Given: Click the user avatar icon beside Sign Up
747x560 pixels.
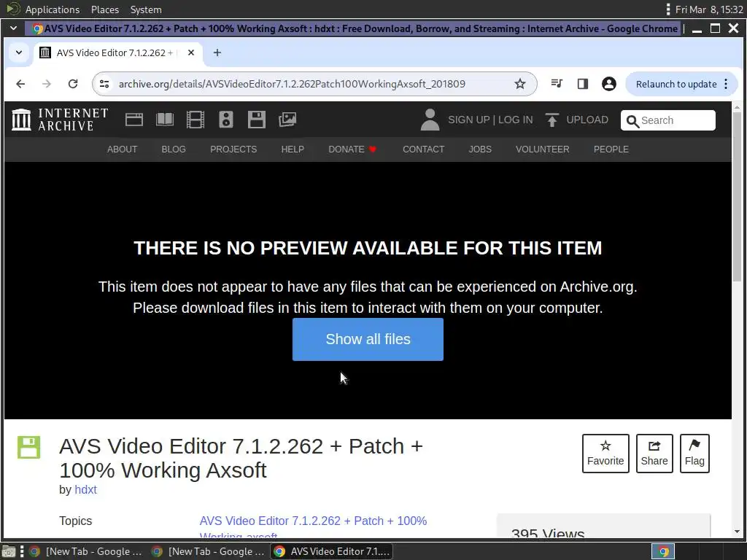Looking at the screenshot, I should coord(430,120).
